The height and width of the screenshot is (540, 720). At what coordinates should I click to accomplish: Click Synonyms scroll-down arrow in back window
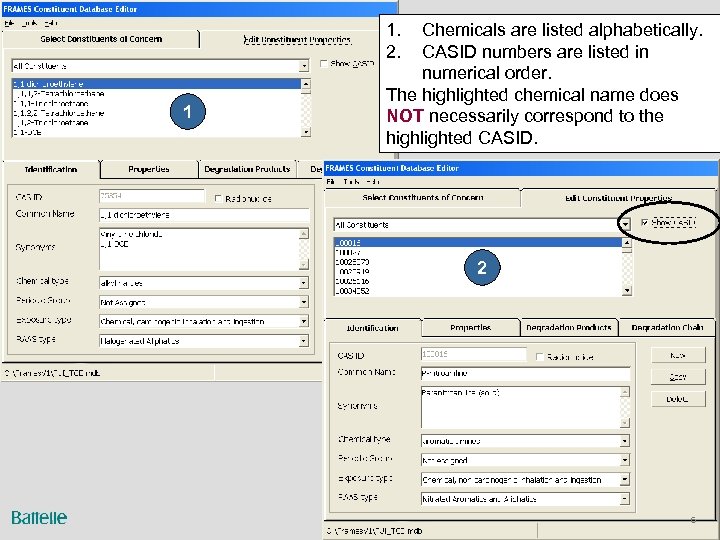(304, 264)
